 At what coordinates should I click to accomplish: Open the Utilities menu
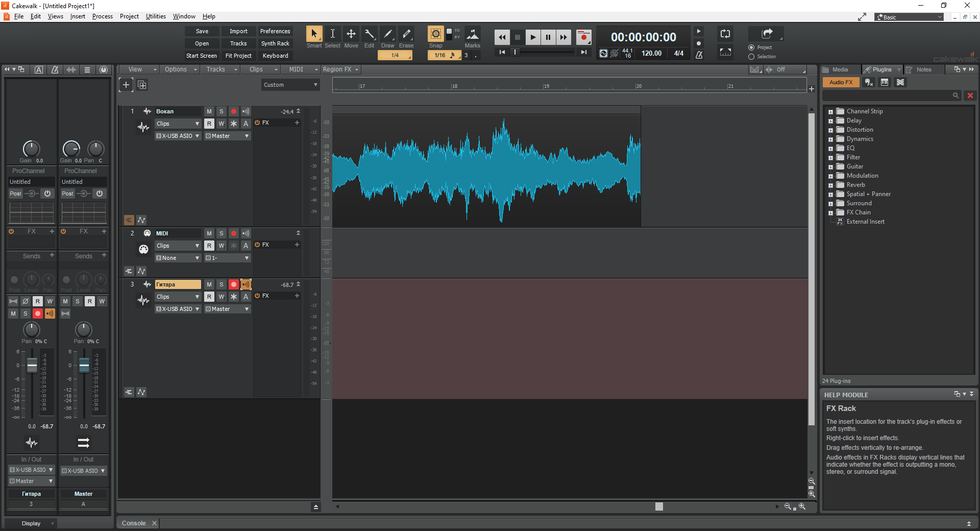tap(156, 16)
